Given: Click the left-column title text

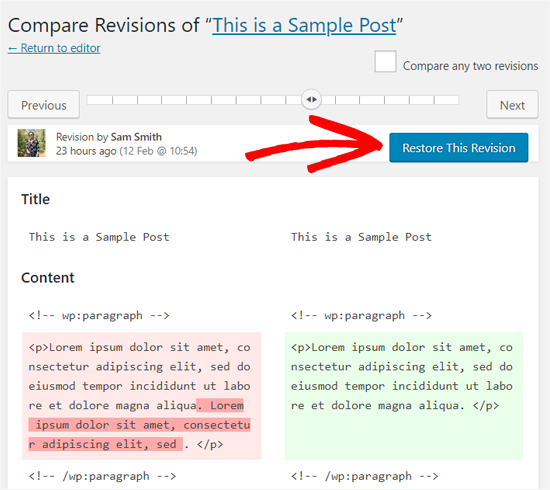Looking at the screenshot, I should (99, 237).
